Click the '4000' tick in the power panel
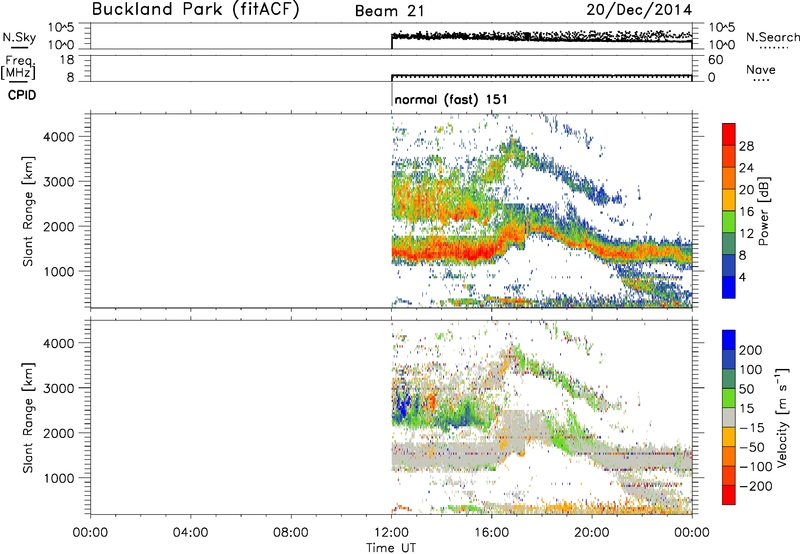This screenshot has width=800, height=554. (x=59, y=137)
